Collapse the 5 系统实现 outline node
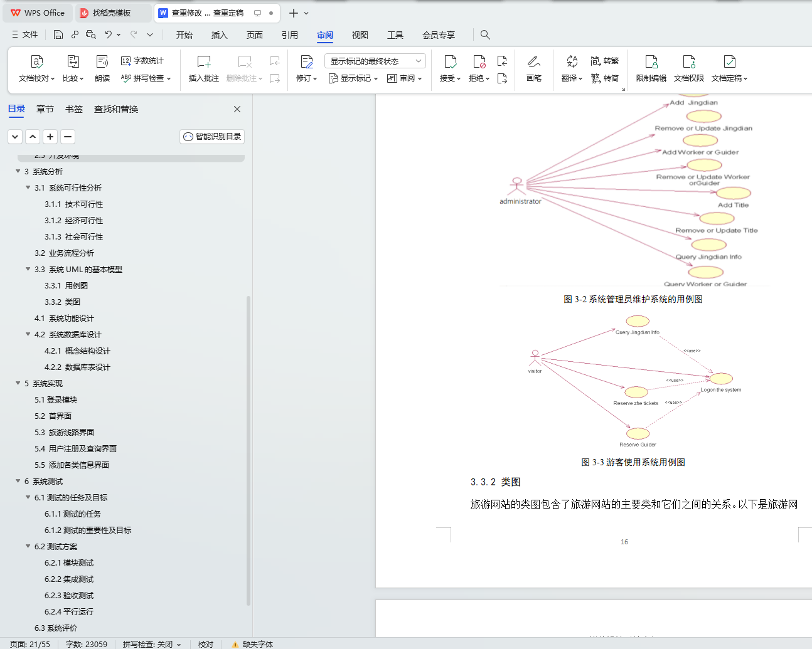This screenshot has width=812, height=649. (18, 383)
